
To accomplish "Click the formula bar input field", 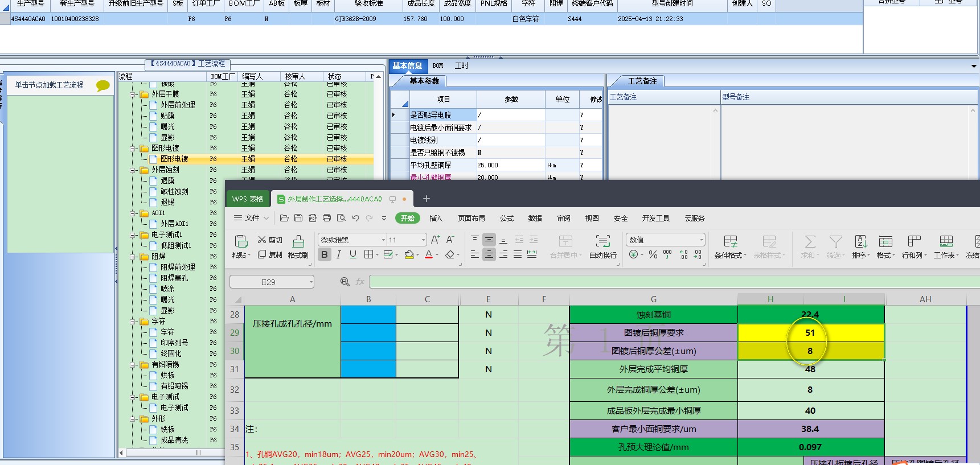I will pyautogui.click(x=674, y=282).
